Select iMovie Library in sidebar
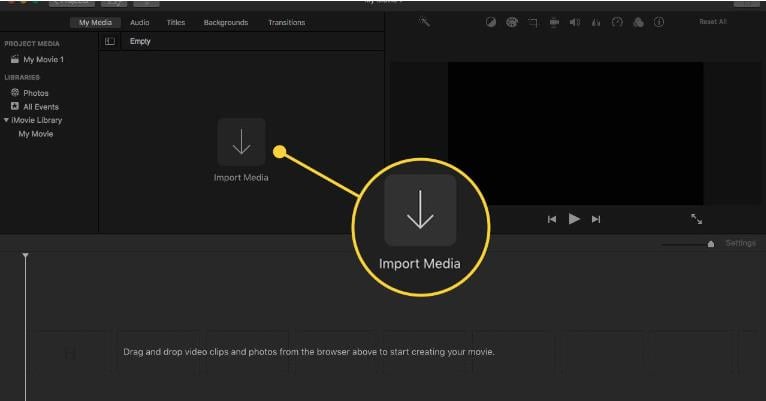This screenshot has width=766, height=401. [37, 120]
